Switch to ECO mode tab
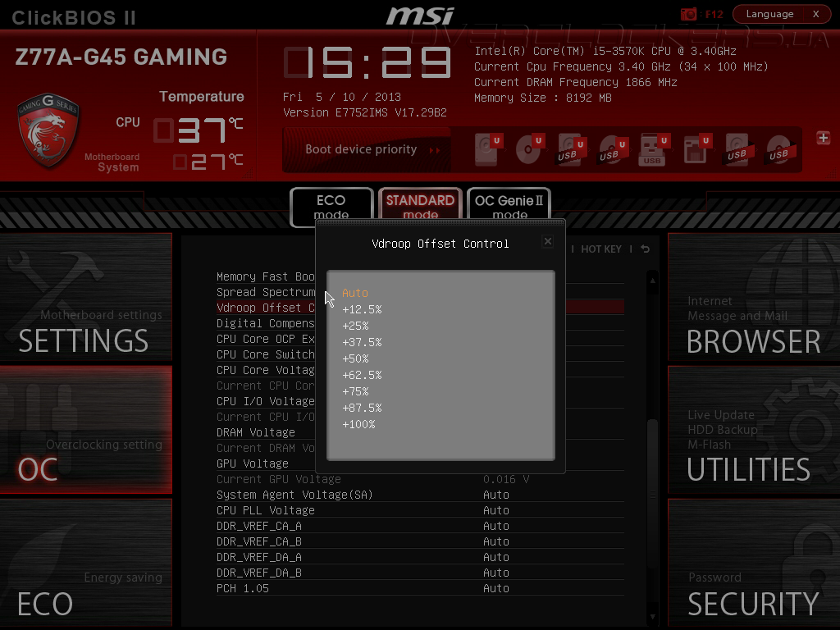The image size is (840, 630). [331, 207]
